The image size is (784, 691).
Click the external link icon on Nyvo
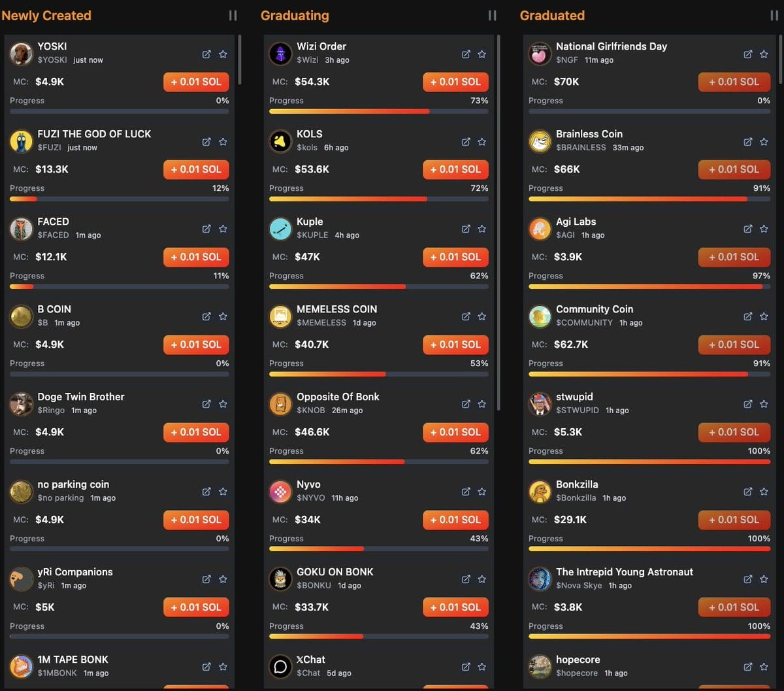click(x=466, y=492)
